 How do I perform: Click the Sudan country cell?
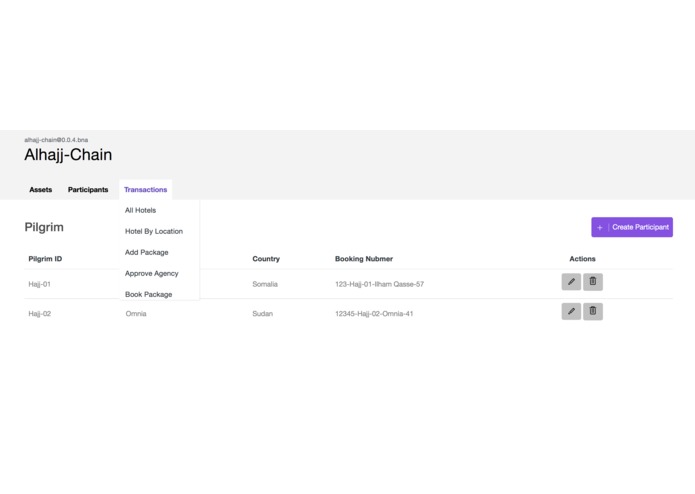coord(262,314)
